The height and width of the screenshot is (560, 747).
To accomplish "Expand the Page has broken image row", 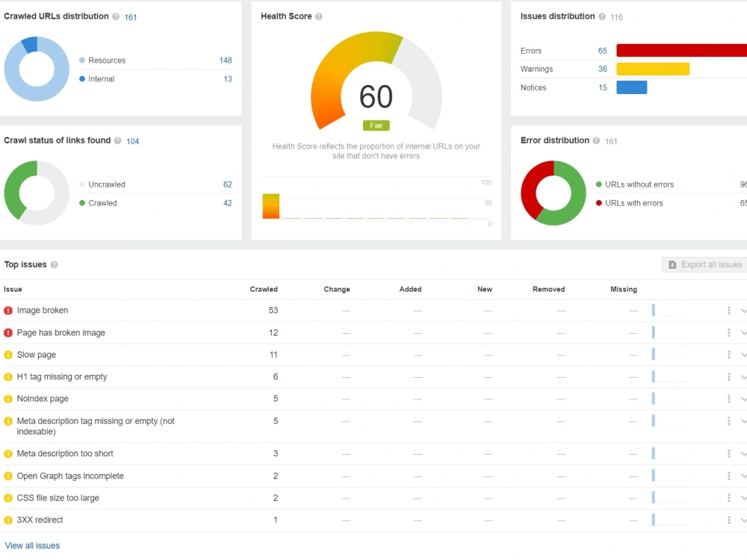I will [x=743, y=333].
